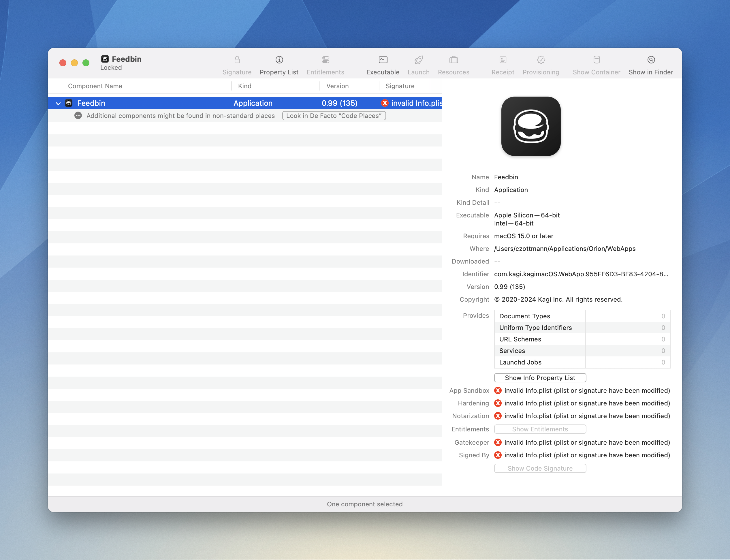
Task: Open the Entitlements toolbar icon
Action: pos(326,60)
